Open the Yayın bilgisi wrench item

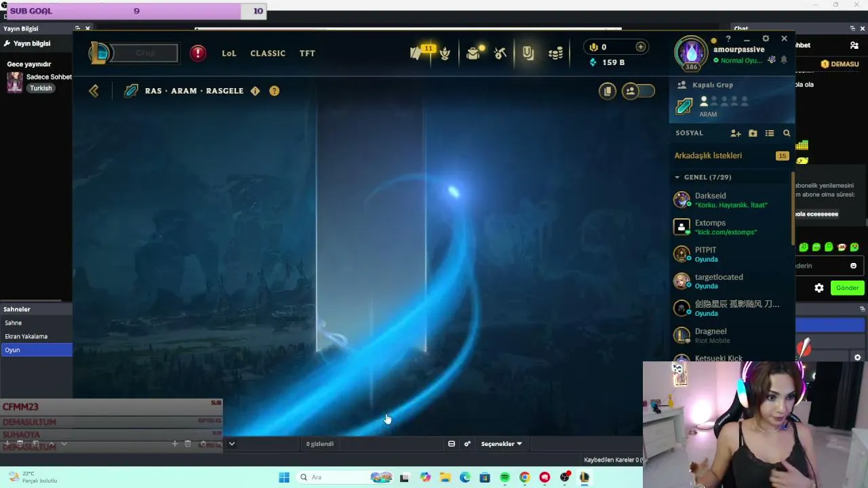click(27, 43)
